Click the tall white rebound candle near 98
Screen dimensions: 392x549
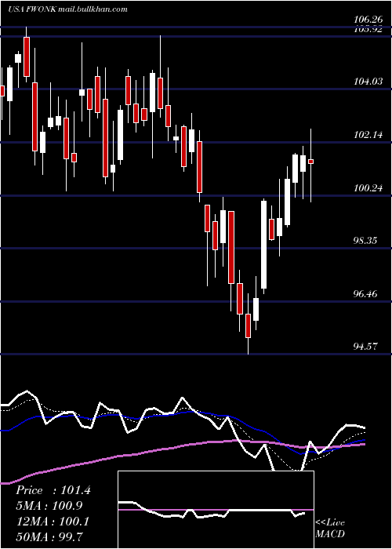264,245
